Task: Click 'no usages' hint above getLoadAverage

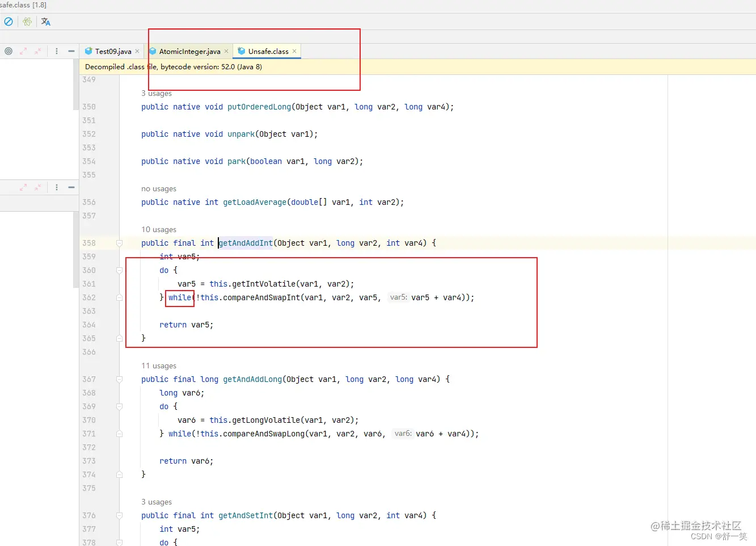Action: point(159,188)
